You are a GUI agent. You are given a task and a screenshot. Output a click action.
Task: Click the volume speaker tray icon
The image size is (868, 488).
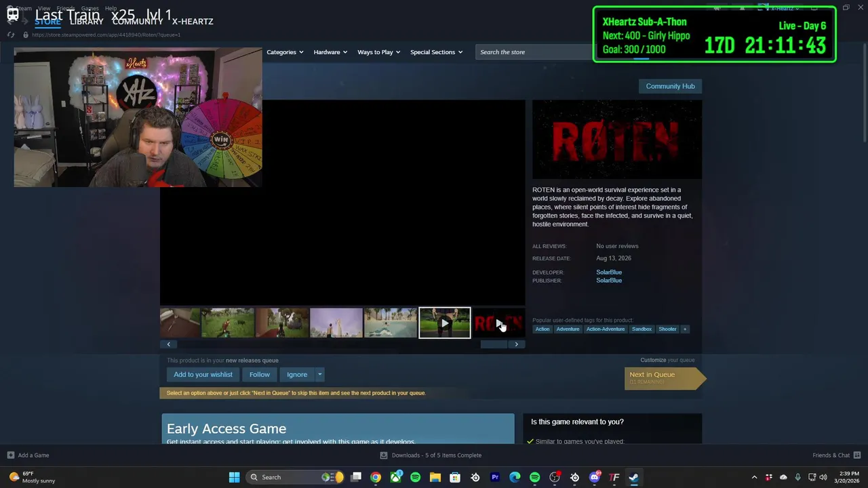point(823,477)
